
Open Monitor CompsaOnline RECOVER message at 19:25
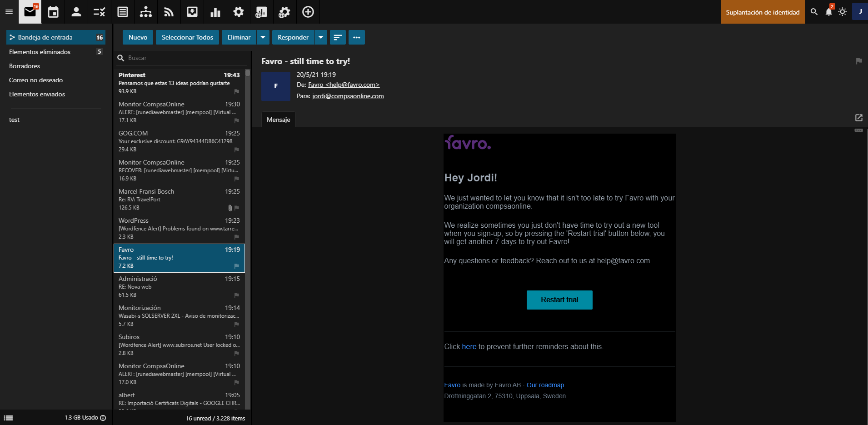pos(179,170)
